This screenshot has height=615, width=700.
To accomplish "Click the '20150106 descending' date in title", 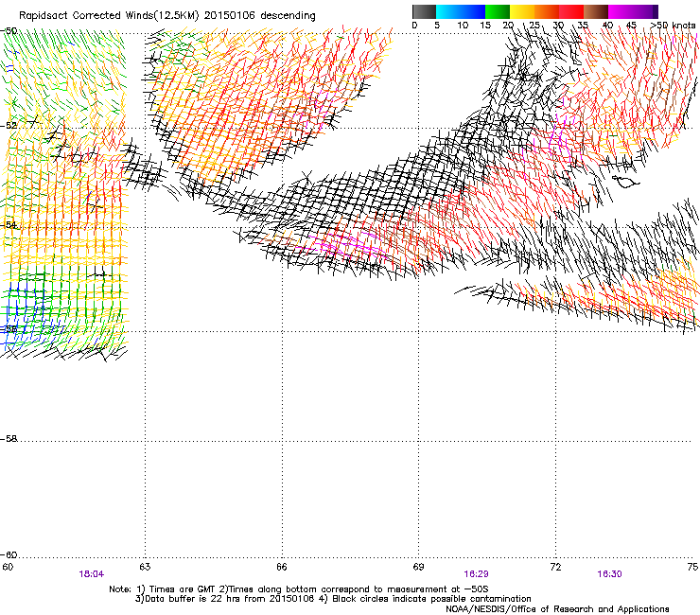I will (x=259, y=16).
